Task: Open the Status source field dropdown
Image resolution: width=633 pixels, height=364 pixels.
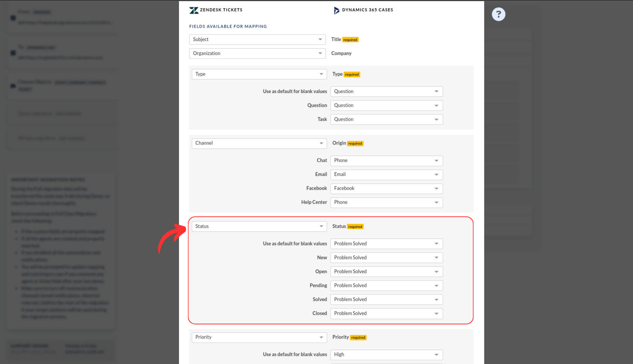Action: point(259,226)
